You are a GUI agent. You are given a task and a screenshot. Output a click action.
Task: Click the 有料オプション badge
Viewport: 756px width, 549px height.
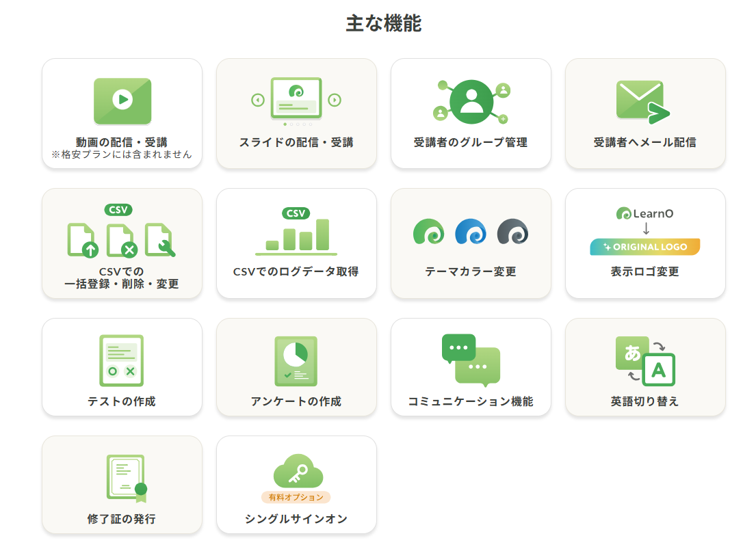pyautogui.click(x=296, y=497)
